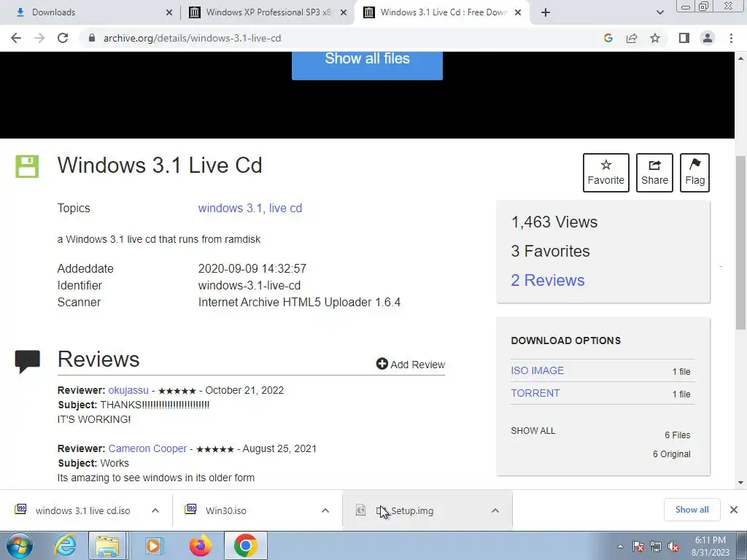Click the '3 Favorites' text
The width and height of the screenshot is (747, 560).
coord(550,251)
